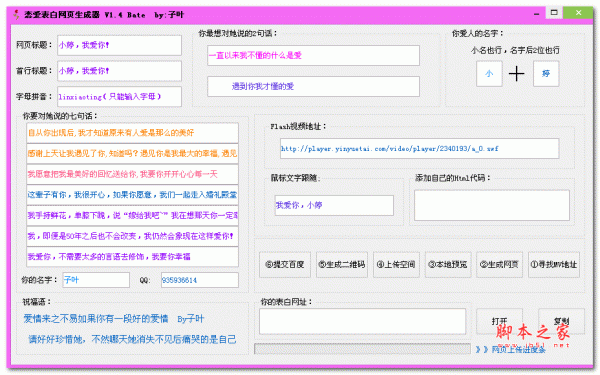The image size is (600, 375).
Task: Click the first sentence field 一直以来我不懂的什么是爱
Action: 313,55
